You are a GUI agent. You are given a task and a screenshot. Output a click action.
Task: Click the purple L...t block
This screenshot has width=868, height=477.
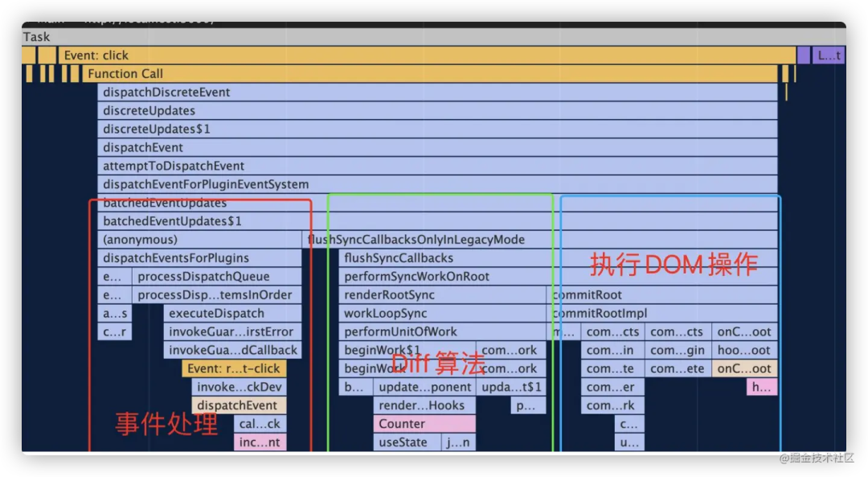point(829,55)
